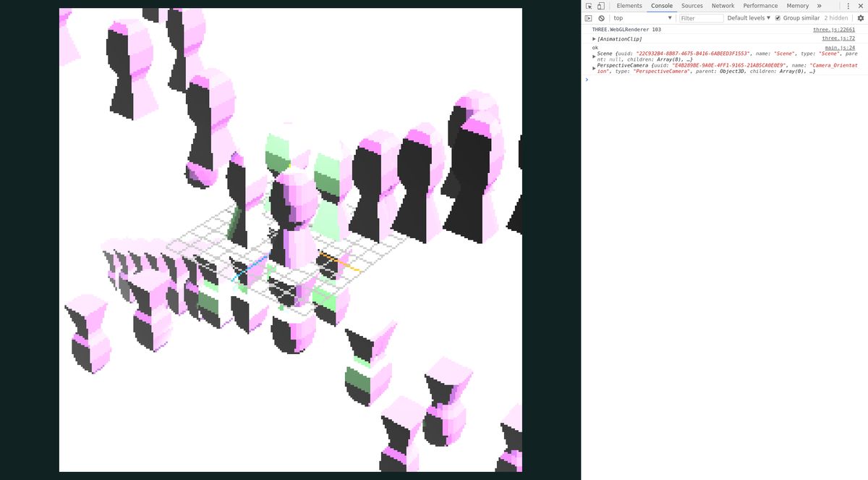868x480 pixels.
Task: Open console settings gear
Action: (x=861, y=18)
